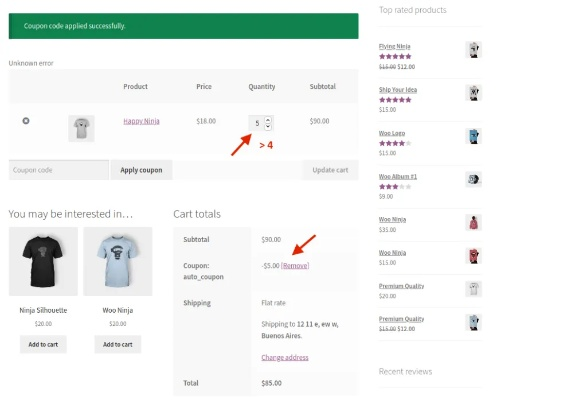Click the 'Coupon code applied successfully' notice
The width and height of the screenshot is (587, 400).
183,26
